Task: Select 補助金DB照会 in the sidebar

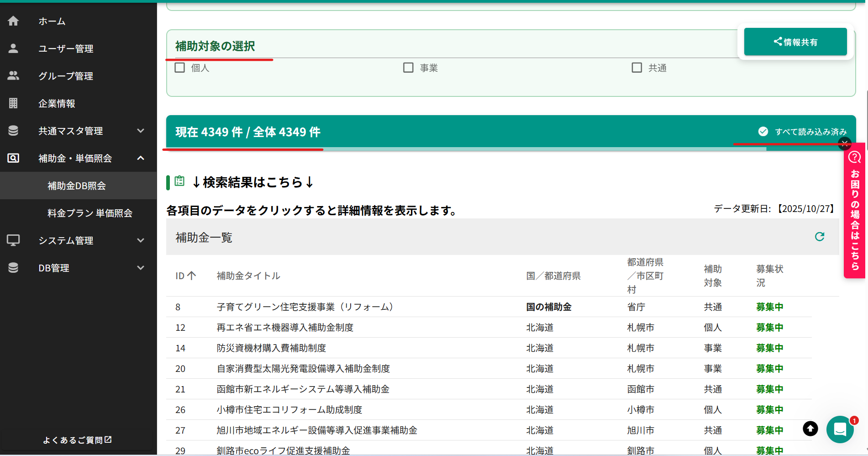Action: click(x=76, y=186)
